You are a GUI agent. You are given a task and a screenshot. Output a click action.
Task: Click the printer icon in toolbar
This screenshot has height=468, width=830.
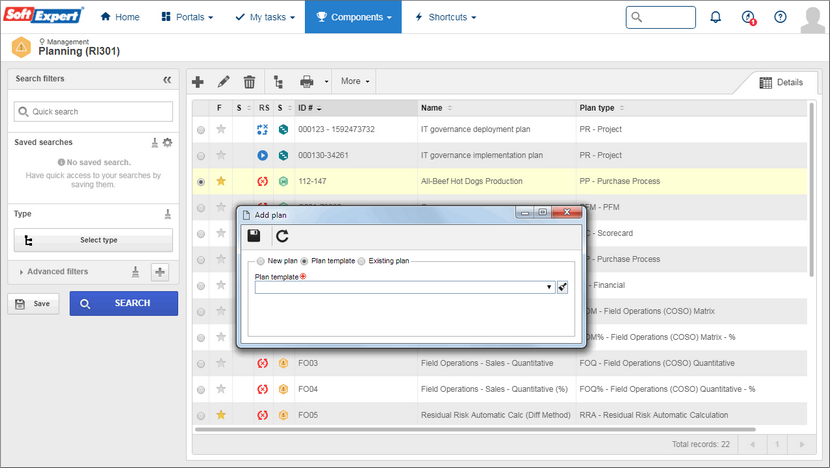(x=306, y=82)
